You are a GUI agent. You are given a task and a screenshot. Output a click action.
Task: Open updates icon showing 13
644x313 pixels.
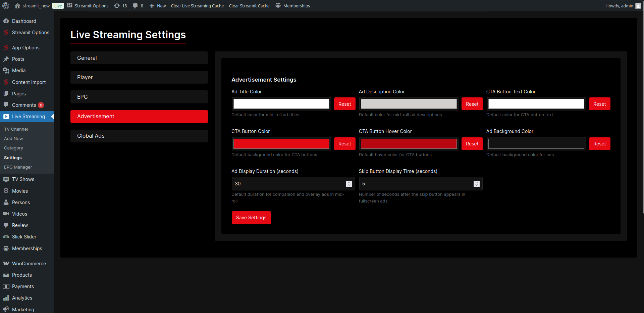coord(117,6)
